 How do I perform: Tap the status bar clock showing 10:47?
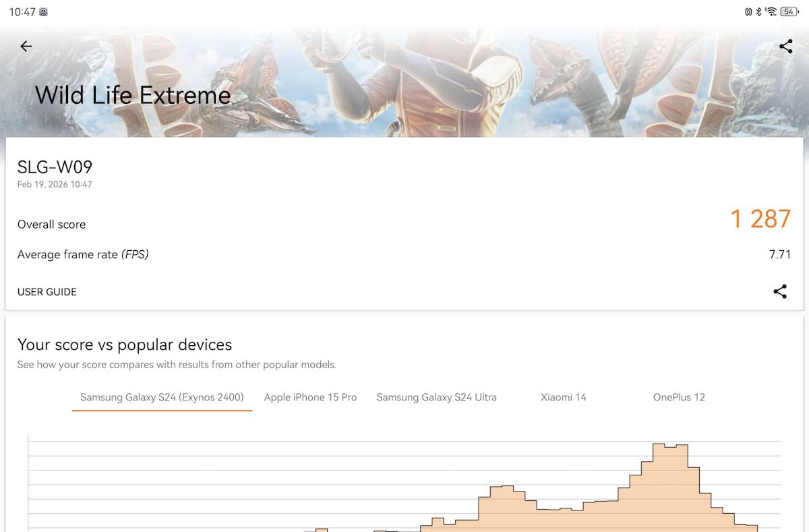coord(22,12)
